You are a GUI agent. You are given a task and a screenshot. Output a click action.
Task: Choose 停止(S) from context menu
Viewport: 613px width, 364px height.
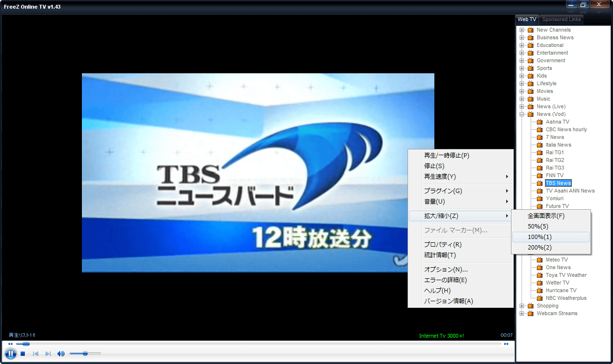pyautogui.click(x=460, y=166)
